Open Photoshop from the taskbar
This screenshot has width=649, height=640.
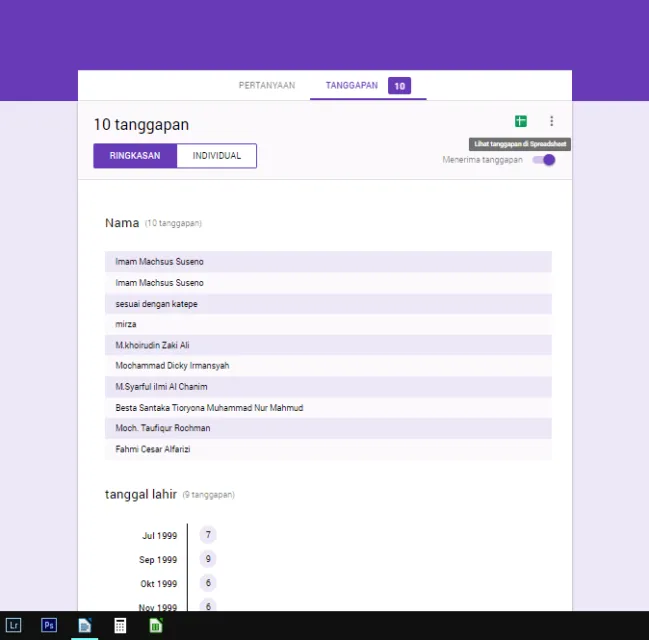[x=49, y=625]
